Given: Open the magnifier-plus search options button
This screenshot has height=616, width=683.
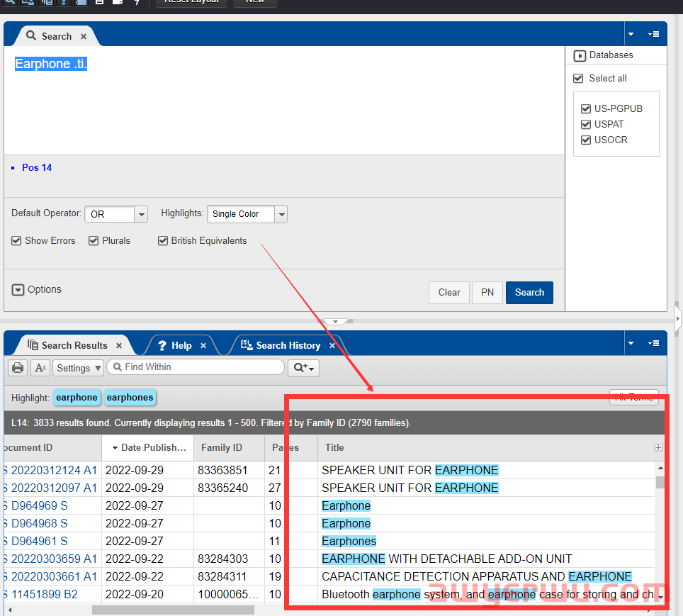Looking at the screenshot, I should 303,368.
